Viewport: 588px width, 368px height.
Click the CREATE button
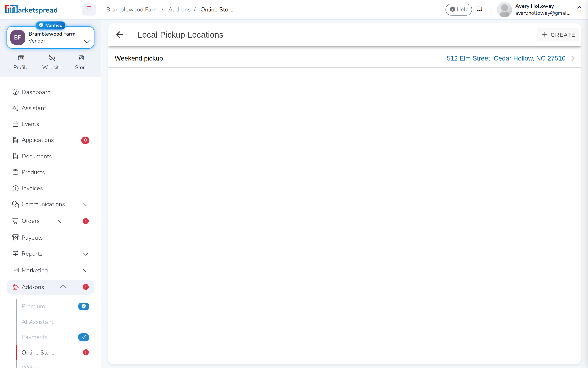click(558, 35)
